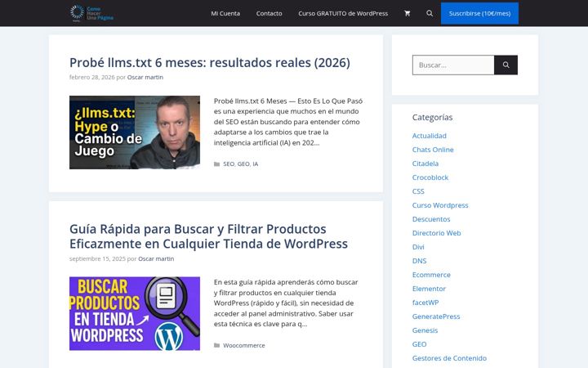This screenshot has height=368, width=588.
Task: Open Citadela category
Action: (425, 164)
